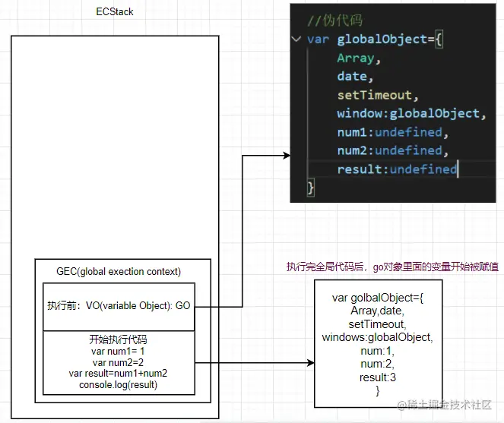Select the window:globalObject line
Image resolution: width=504 pixels, height=423 pixels.
[x=409, y=113]
